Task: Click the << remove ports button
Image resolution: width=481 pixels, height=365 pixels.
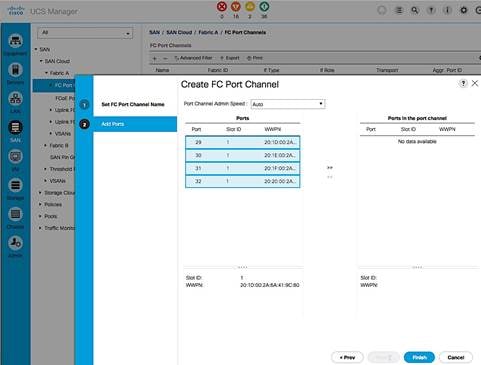Action: 330,177
